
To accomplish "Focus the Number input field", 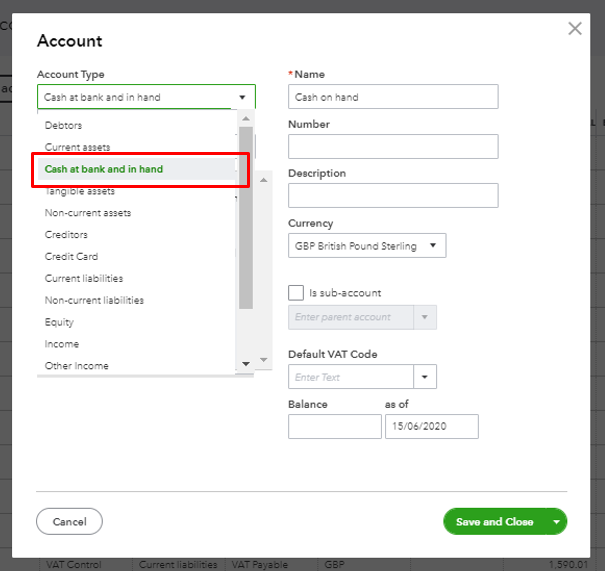I will point(393,146).
